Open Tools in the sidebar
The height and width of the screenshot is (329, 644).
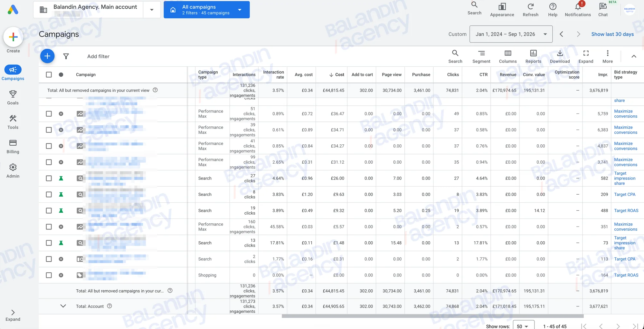click(x=13, y=122)
